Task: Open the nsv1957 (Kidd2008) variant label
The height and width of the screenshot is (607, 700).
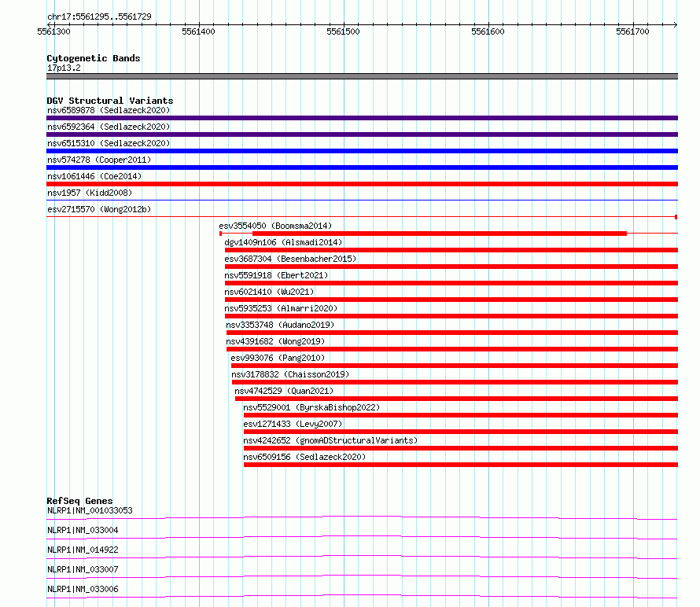Action: click(x=90, y=193)
